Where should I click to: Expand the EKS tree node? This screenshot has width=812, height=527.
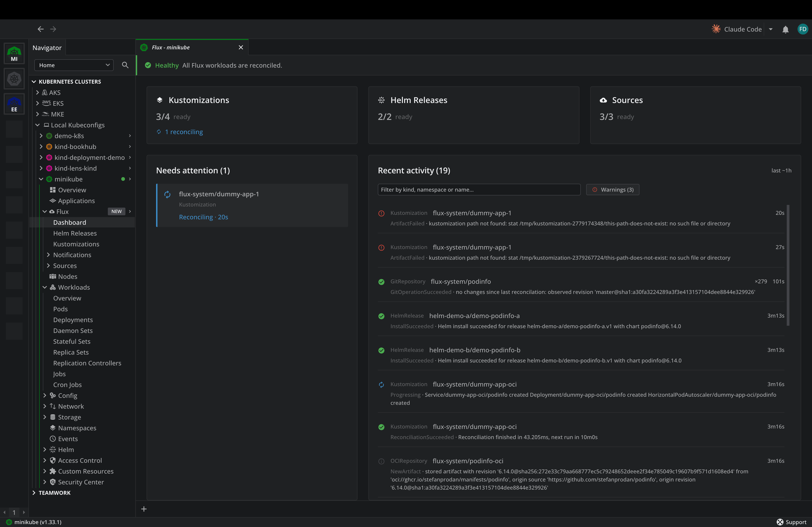pos(37,103)
